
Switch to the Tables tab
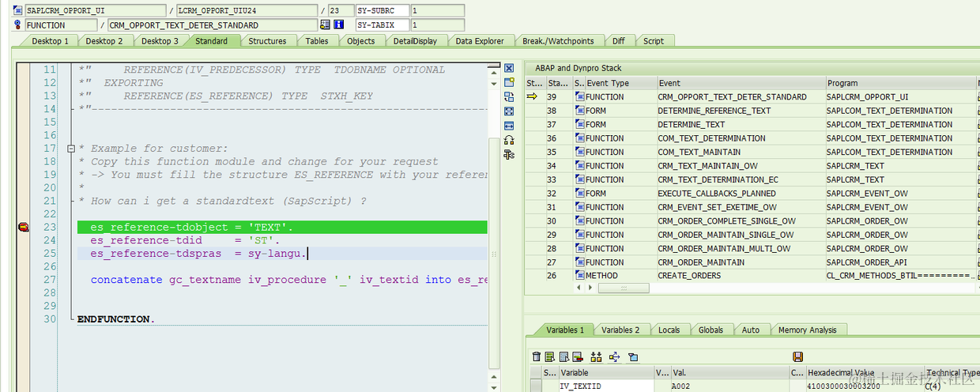317,41
